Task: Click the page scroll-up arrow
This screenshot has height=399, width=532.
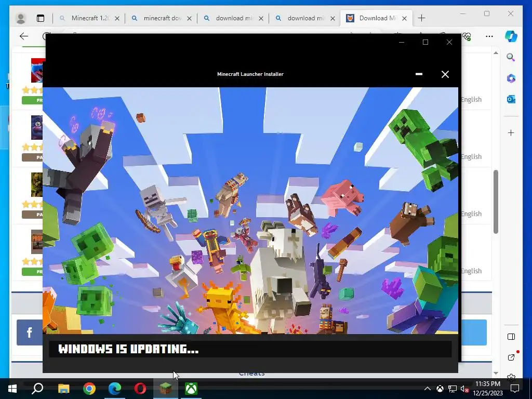Action: click(496, 53)
